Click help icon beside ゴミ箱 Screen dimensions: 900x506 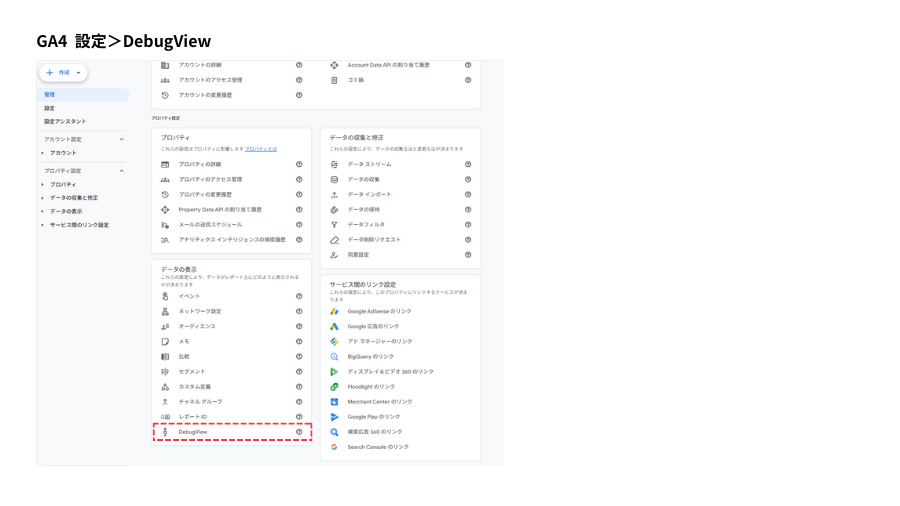point(468,80)
